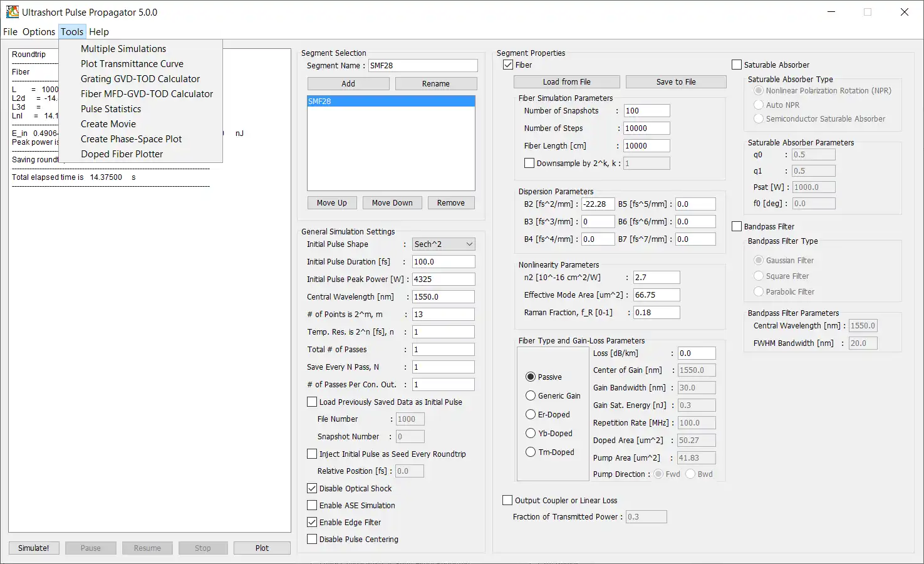
Task: Check Load Previously Saved Data as Initial Pulse
Action: [x=312, y=402]
